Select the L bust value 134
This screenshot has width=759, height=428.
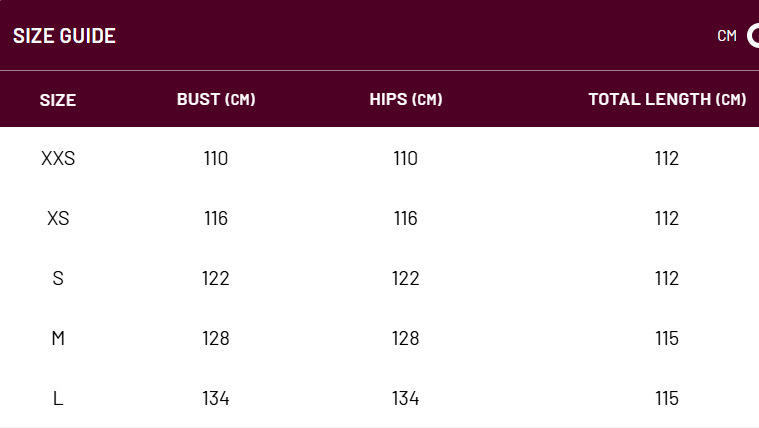point(216,398)
